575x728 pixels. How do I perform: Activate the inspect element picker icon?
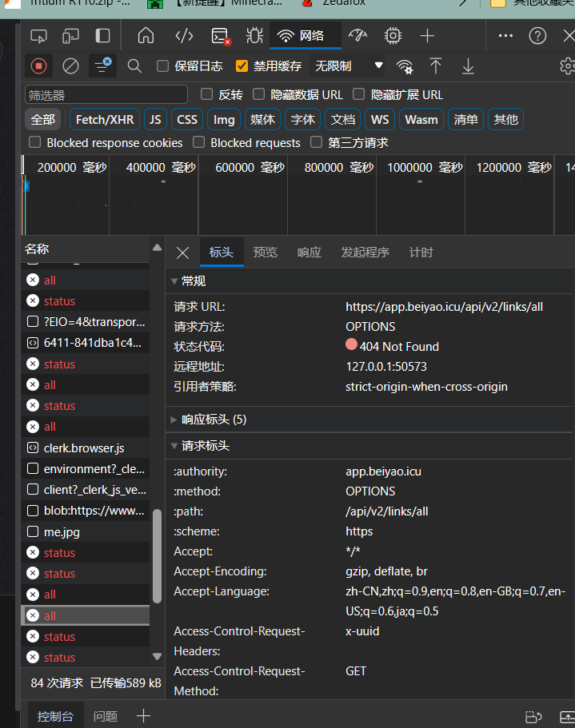click(38, 36)
